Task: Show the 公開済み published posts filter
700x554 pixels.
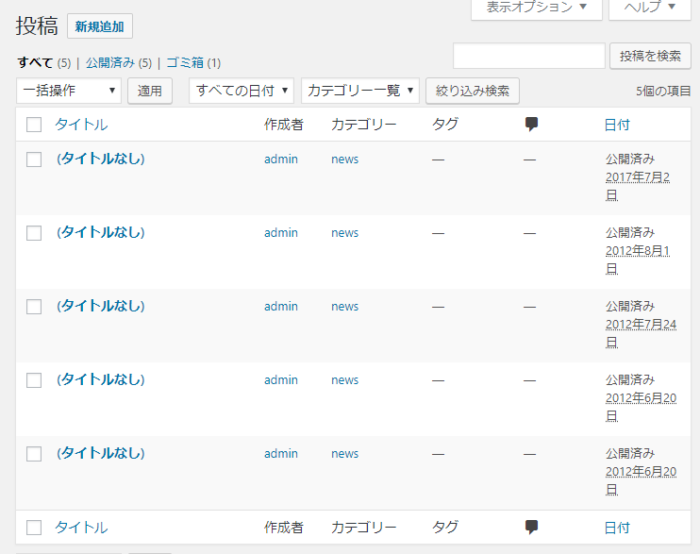Action: pyautogui.click(x=111, y=62)
